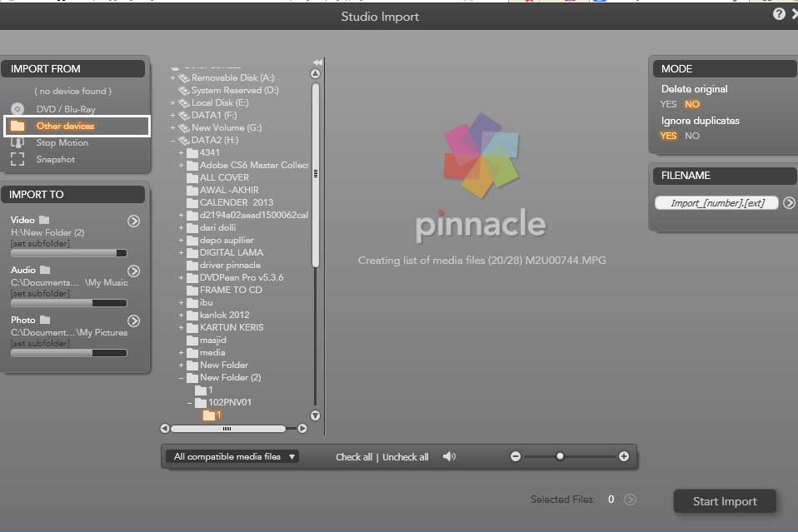Open the MODE panel header
This screenshot has height=532, width=798.
click(x=725, y=68)
